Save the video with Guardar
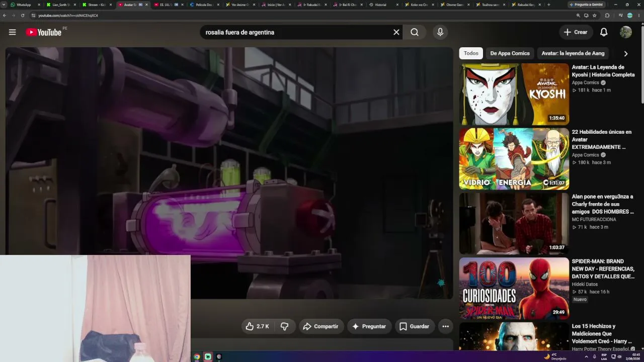Viewport: 644px width, 362px height. tap(415, 326)
